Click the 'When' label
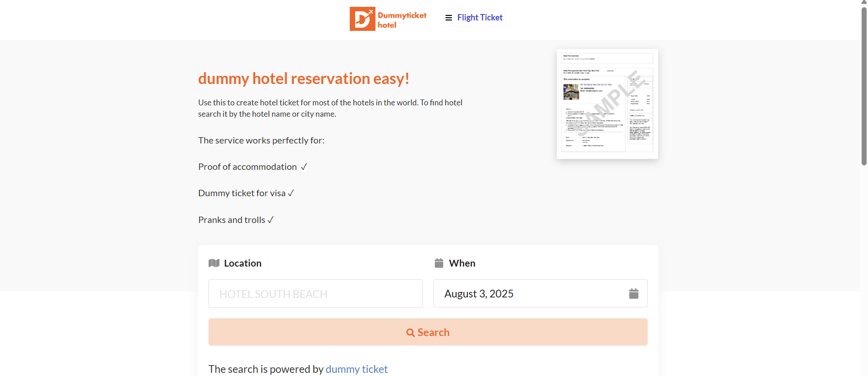This screenshot has height=376, width=868. coord(462,263)
